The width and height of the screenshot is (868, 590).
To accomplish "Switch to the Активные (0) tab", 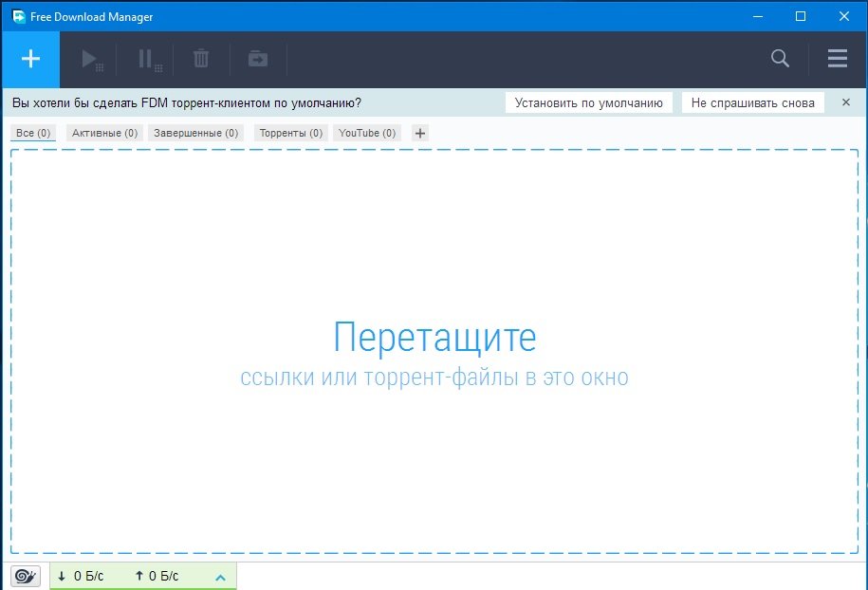I will 104,133.
